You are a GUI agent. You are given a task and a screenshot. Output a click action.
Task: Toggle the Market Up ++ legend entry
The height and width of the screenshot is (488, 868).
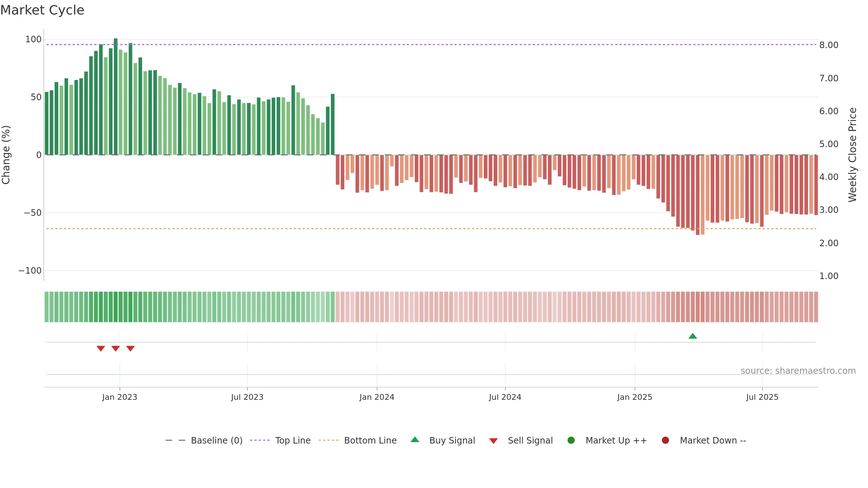[x=607, y=440]
